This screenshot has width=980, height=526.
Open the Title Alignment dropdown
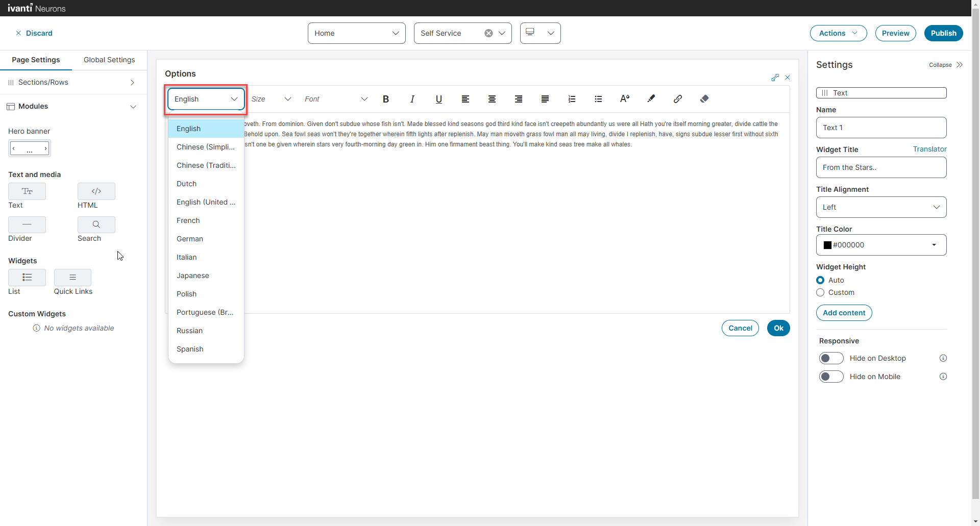click(880, 207)
